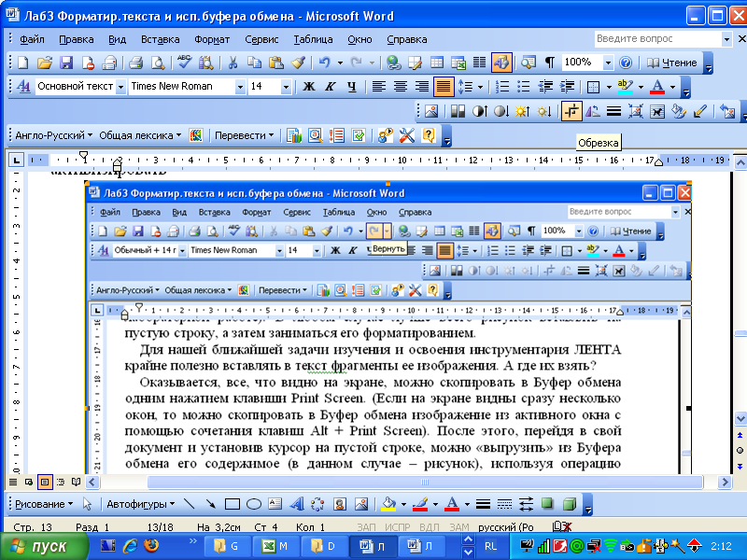
Task: Open the Формат menu
Action: [212, 39]
